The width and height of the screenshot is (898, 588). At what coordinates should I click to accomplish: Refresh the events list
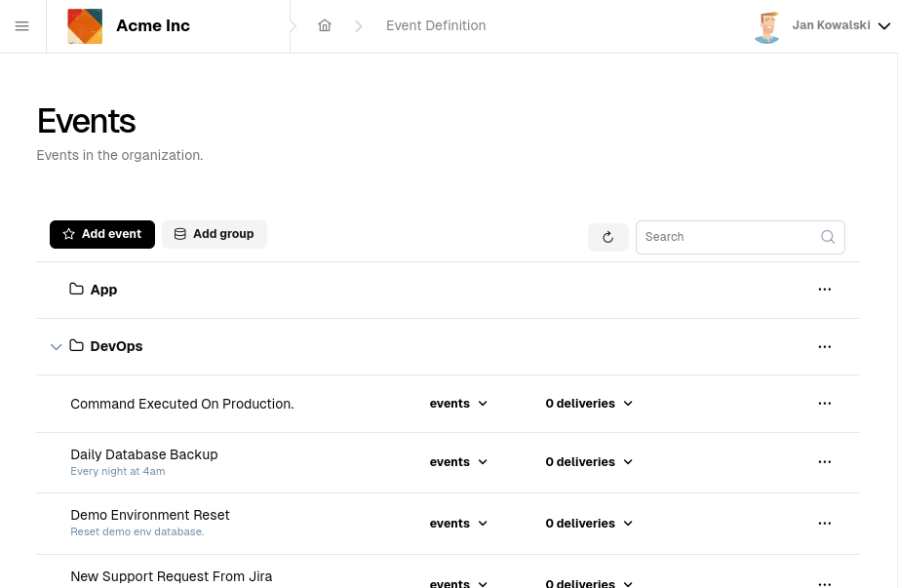(x=607, y=237)
